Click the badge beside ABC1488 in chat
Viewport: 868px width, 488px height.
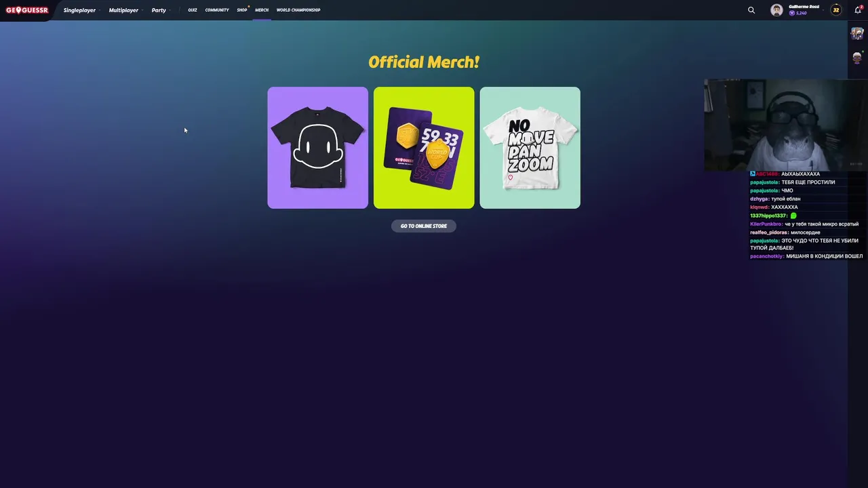[x=753, y=174]
